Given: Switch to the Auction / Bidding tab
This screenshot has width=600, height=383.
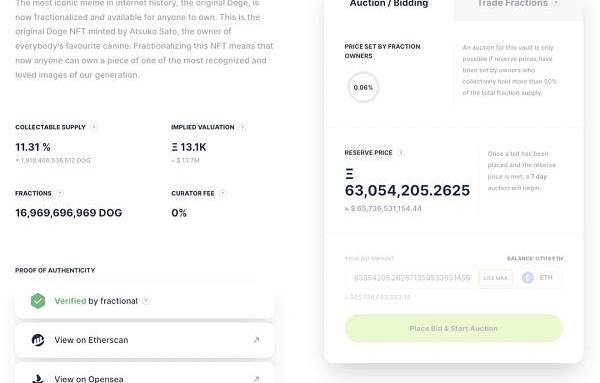Looking at the screenshot, I should click(x=389, y=4).
